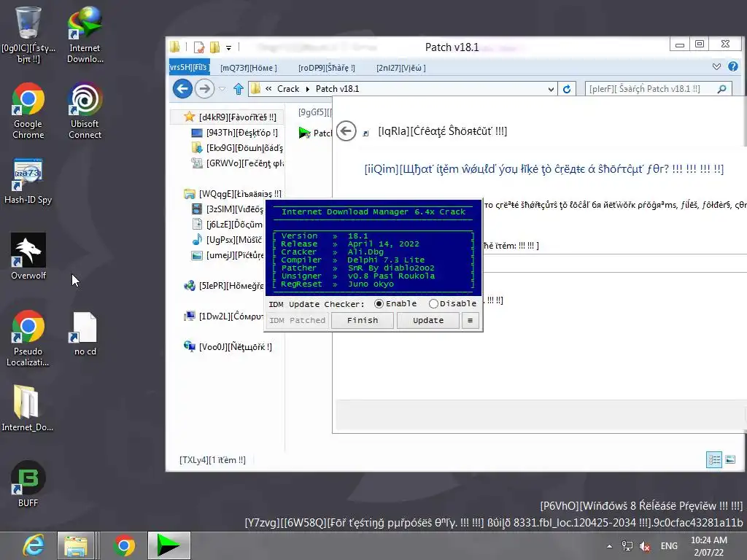Select the Enable update checker radio

click(x=395, y=304)
